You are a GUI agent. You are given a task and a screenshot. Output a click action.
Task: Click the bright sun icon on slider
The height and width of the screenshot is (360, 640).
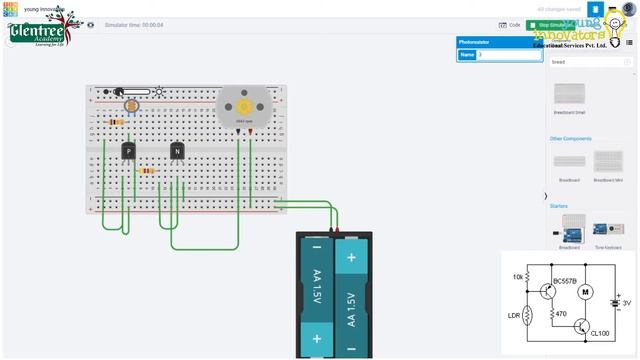159,92
